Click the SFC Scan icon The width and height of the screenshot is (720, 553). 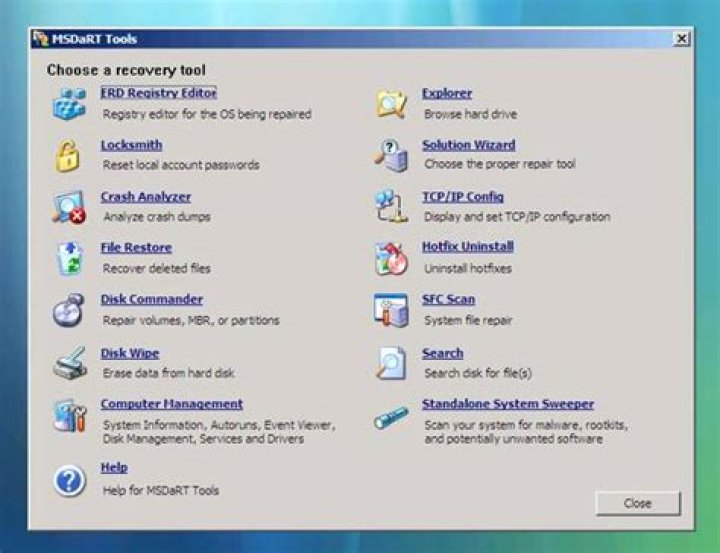tap(391, 310)
